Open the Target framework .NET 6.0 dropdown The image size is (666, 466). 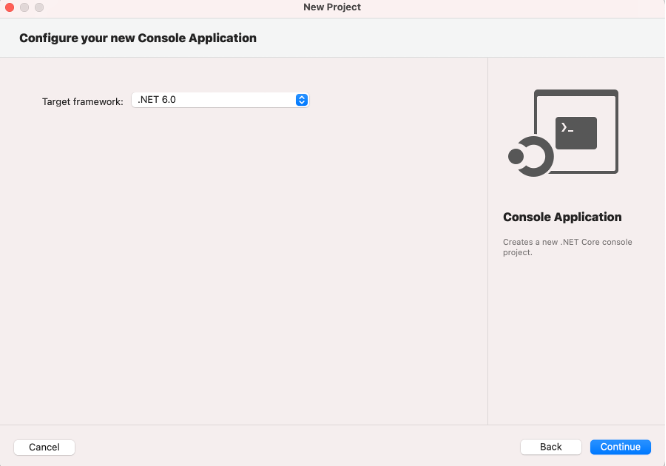(220, 100)
